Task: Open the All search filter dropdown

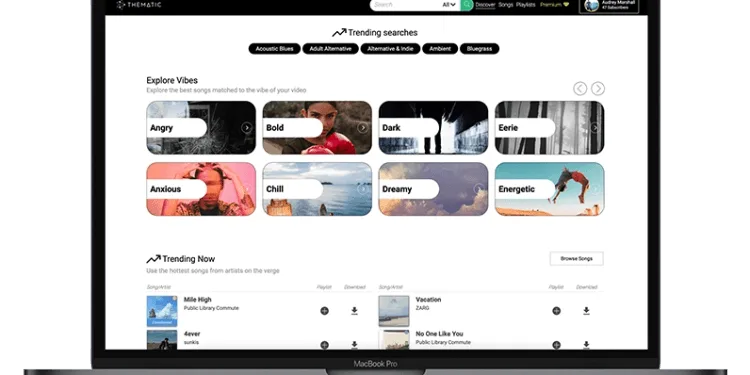Action: [449, 5]
